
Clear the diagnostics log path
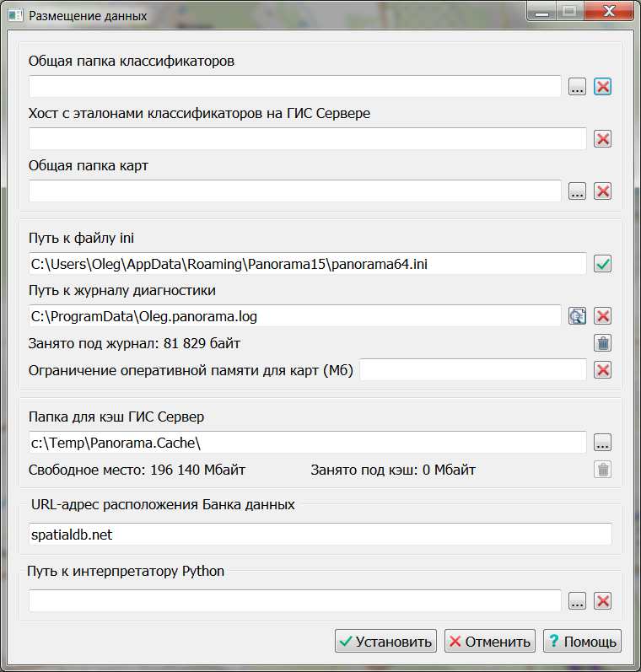coord(602,316)
